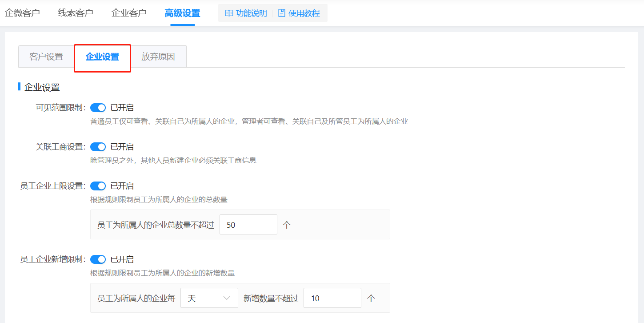The image size is (644, 323).
Task: Click the new-count field showing 10
Action: 332,298
